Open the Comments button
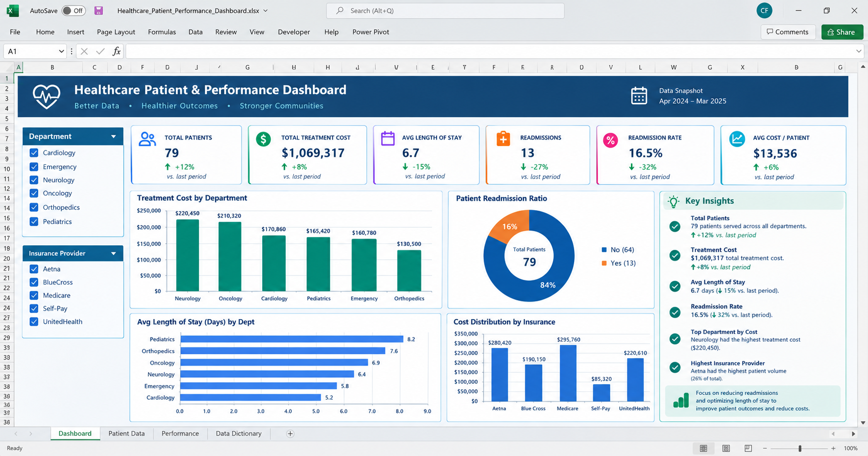868x456 pixels. (788, 32)
